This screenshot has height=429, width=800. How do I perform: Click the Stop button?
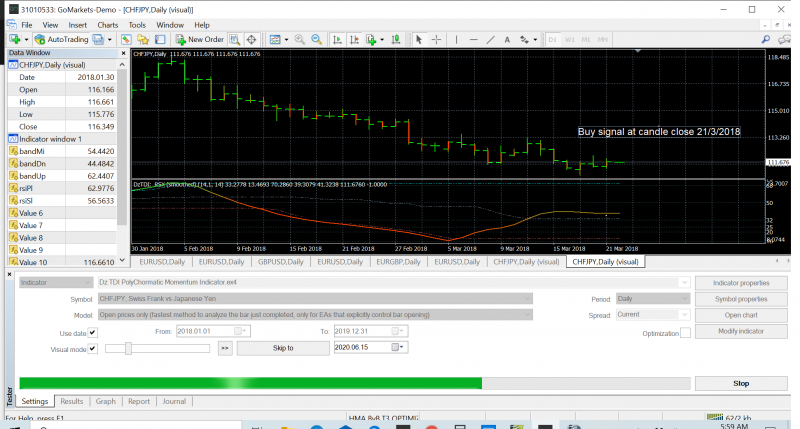click(741, 383)
